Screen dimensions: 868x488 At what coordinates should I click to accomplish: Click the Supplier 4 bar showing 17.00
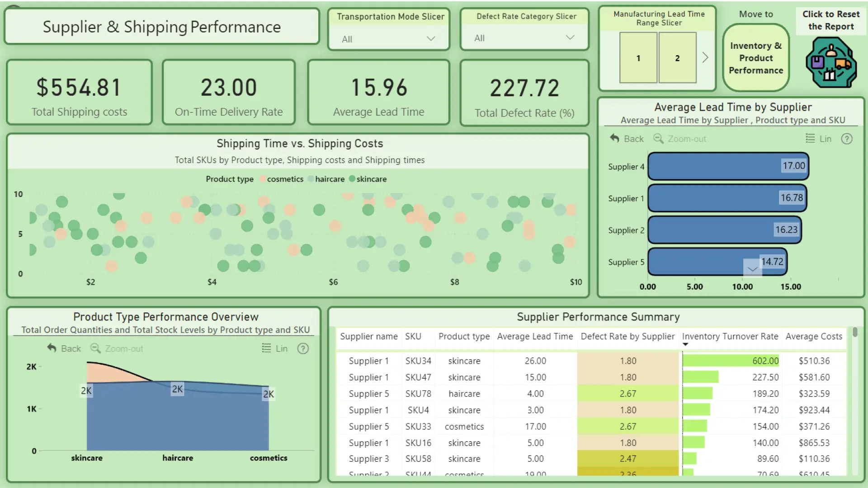coord(728,166)
